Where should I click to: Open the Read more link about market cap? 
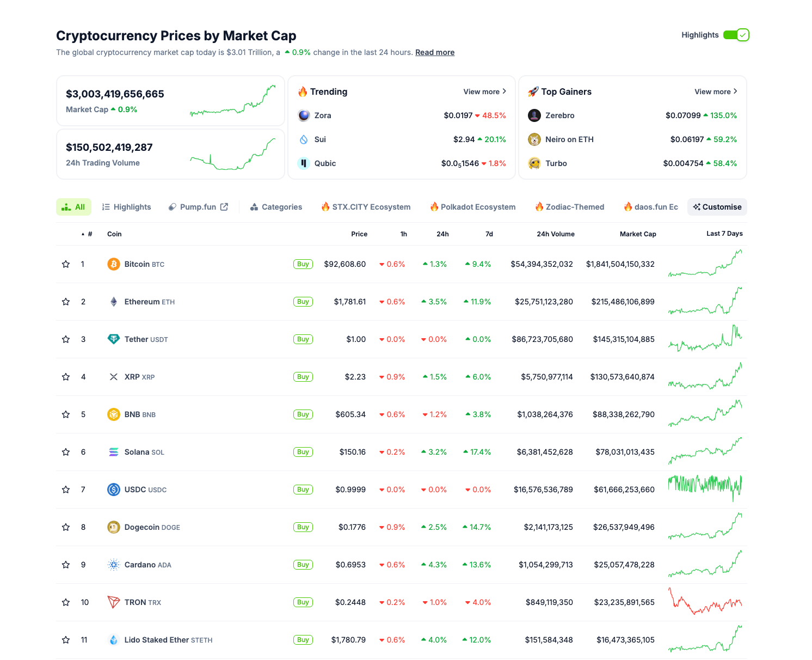point(434,52)
